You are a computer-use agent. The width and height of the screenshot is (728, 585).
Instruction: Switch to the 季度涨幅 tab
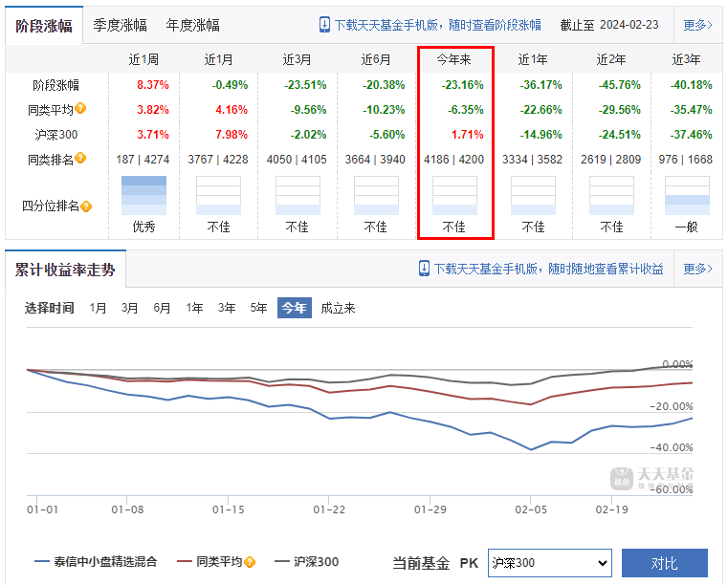(x=120, y=25)
